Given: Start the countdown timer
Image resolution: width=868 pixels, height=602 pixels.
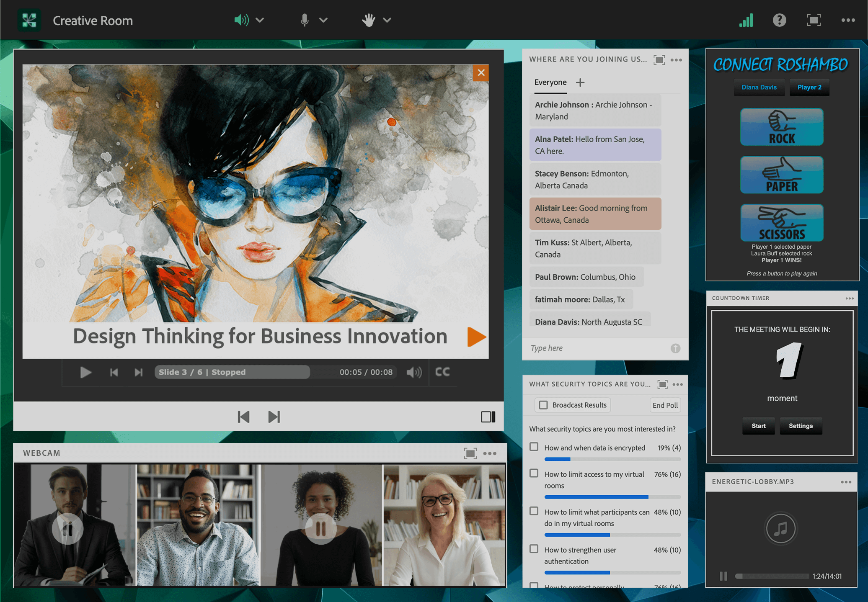Looking at the screenshot, I should [x=758, y=426].
